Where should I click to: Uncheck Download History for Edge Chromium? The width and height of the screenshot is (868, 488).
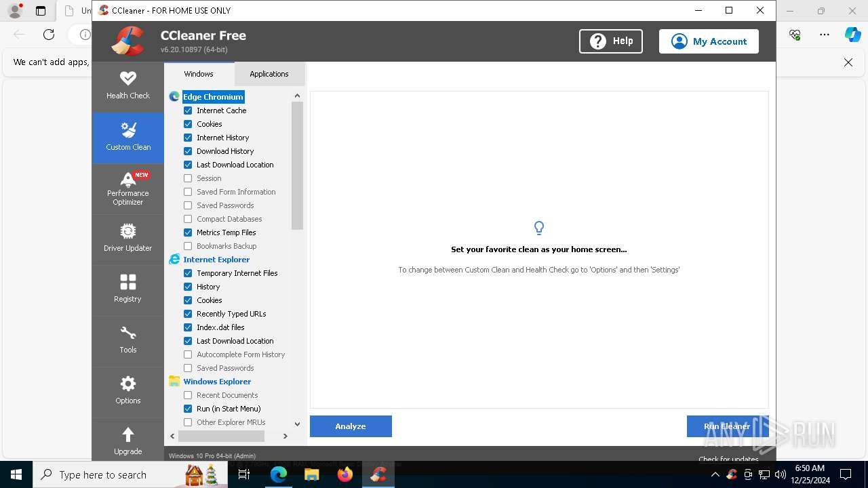click(188, 151)
